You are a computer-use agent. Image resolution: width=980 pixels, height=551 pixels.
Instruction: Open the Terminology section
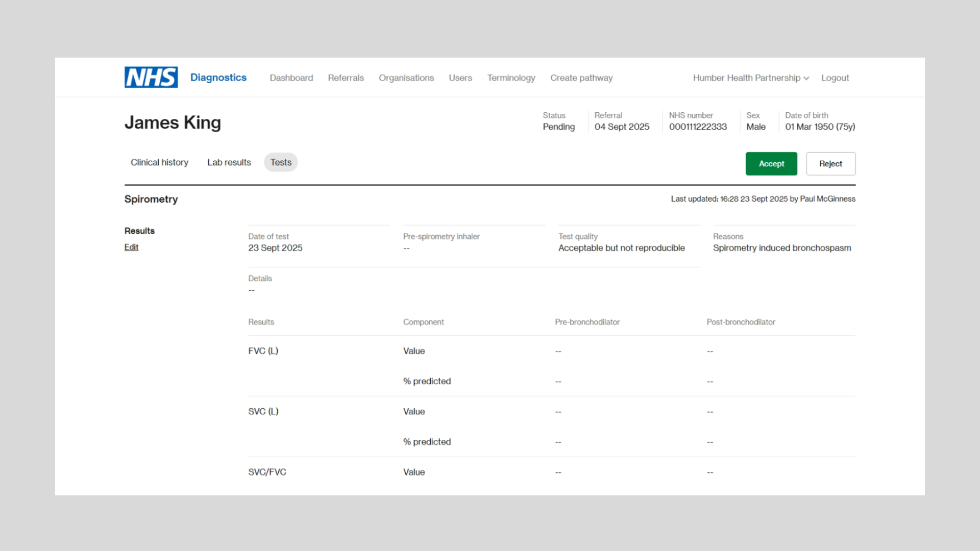tap(511, 78)
